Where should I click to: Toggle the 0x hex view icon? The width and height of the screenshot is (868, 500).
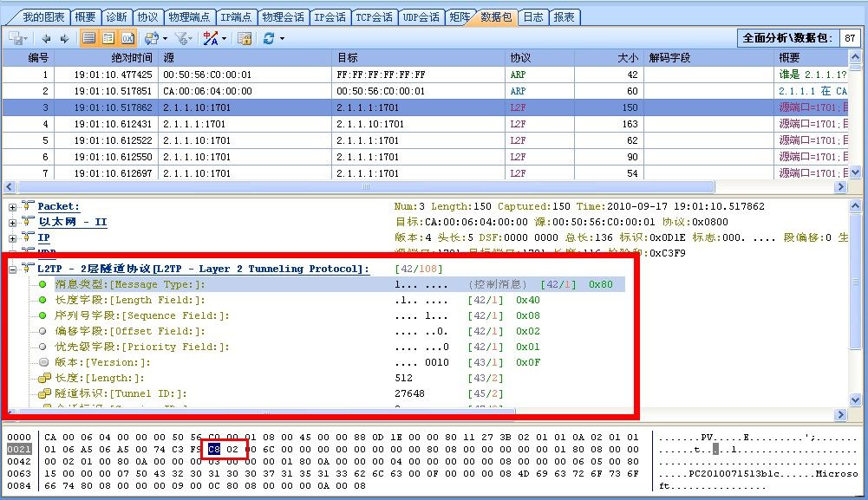click(x=127, y=39)
